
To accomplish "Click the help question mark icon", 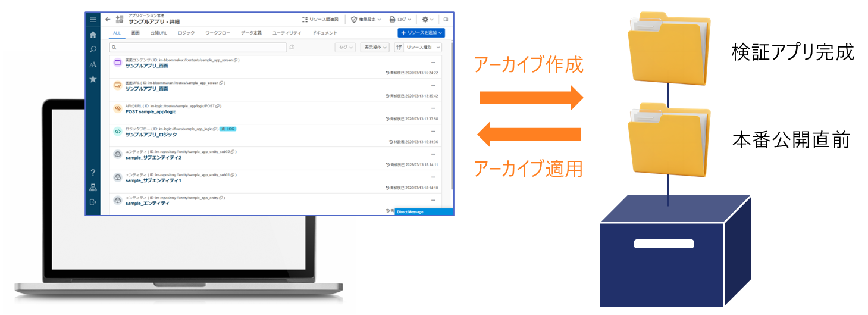I will pyautogui.click(x=93, y=173).
